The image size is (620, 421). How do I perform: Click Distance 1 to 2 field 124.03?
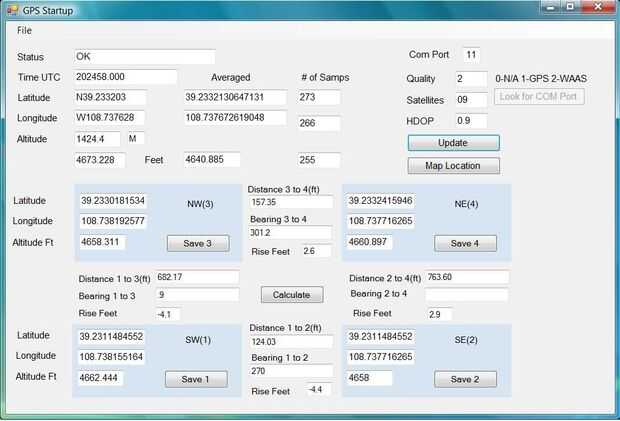[x=291, y=342]
